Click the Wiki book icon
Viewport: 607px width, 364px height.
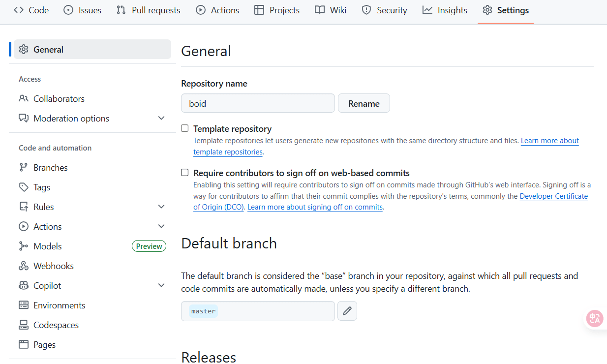(x=320, y=10)
